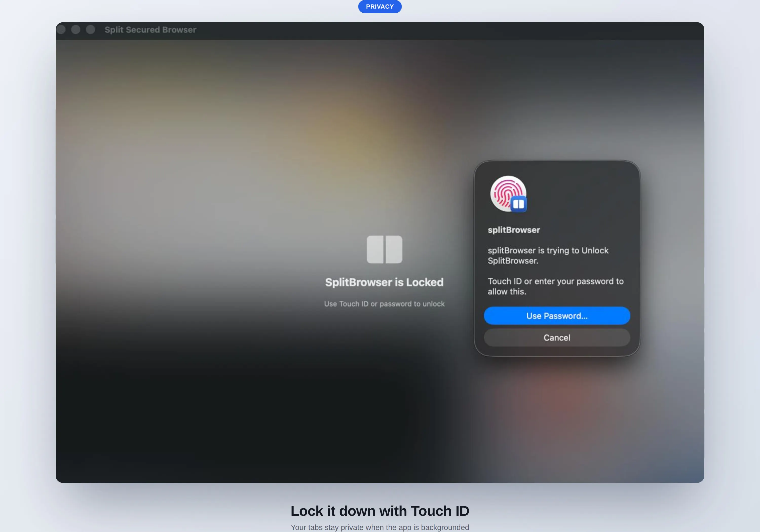Select the PRIVACY badge at top
This screenshot has height=532, width=760.
click(x=380, y=6)
